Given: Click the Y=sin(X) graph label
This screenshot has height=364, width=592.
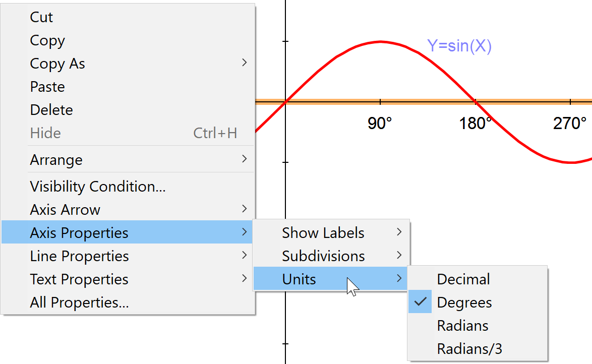Looking at the screenshot, I should coord(459,46).
